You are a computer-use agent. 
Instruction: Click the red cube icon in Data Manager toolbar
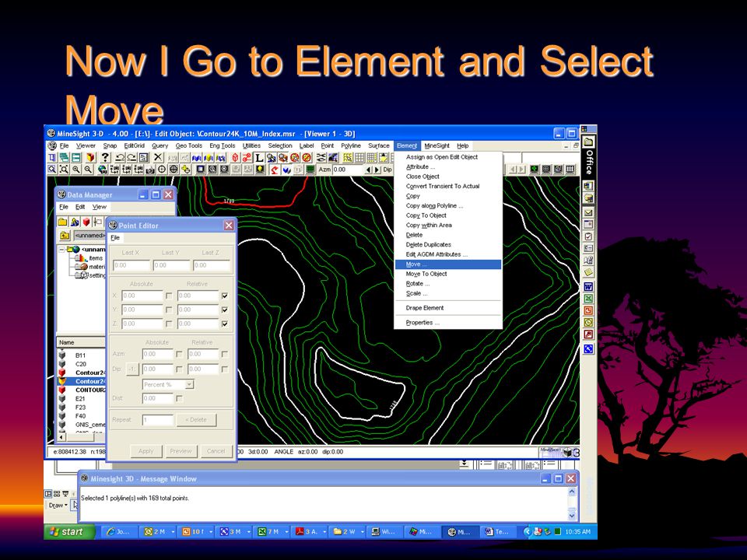tap(86, 222)
